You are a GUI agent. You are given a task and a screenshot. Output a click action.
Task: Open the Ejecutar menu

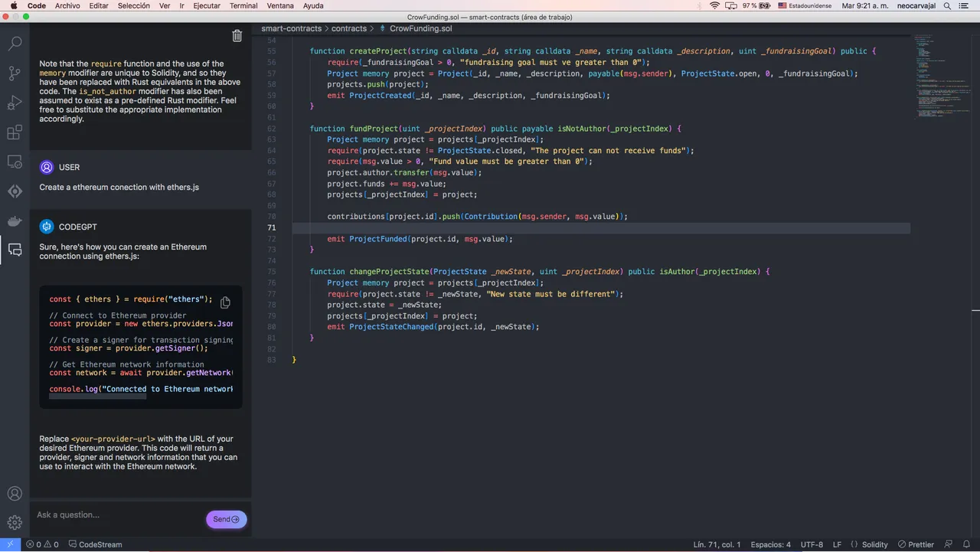click(207, 5)
